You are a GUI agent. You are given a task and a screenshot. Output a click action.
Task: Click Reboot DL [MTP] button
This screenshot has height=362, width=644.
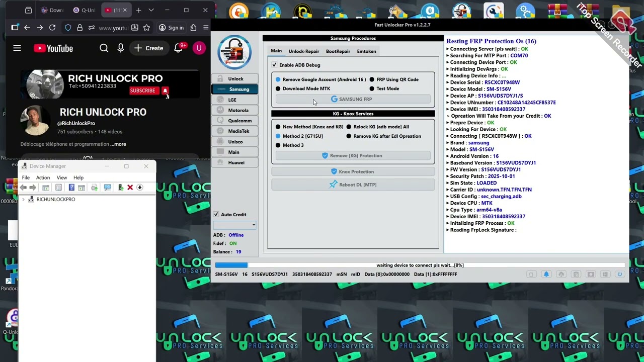tap(353, 185)
